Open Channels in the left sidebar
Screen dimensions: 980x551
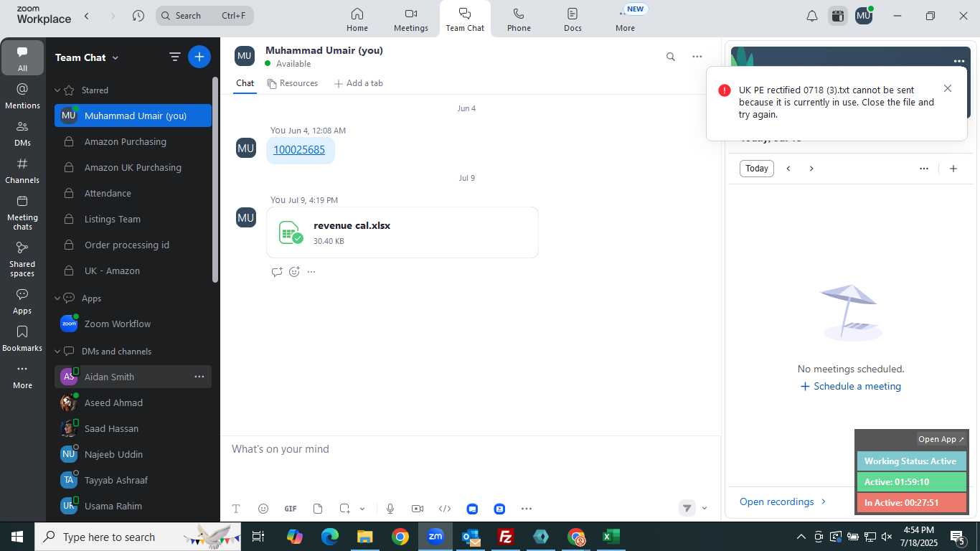(x=22, y=171)
